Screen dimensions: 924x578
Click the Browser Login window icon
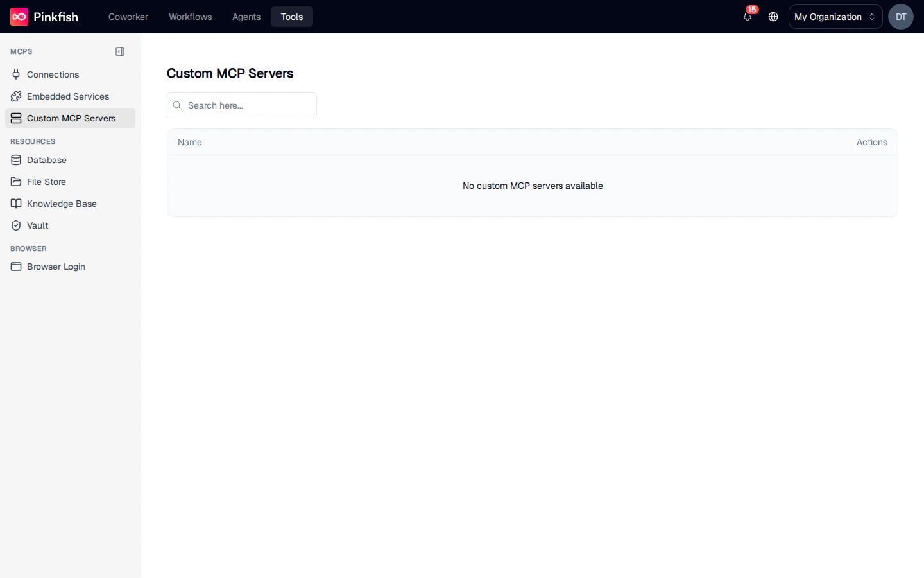point(16,267)
